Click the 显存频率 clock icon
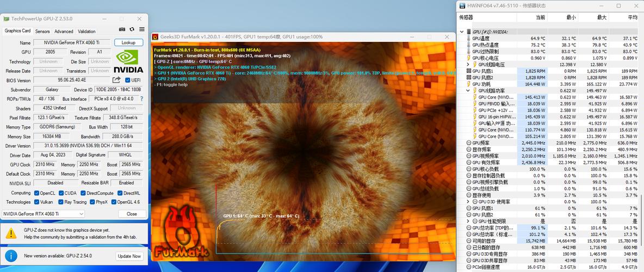Screen dimensions: 644x272 click(469, 149)
